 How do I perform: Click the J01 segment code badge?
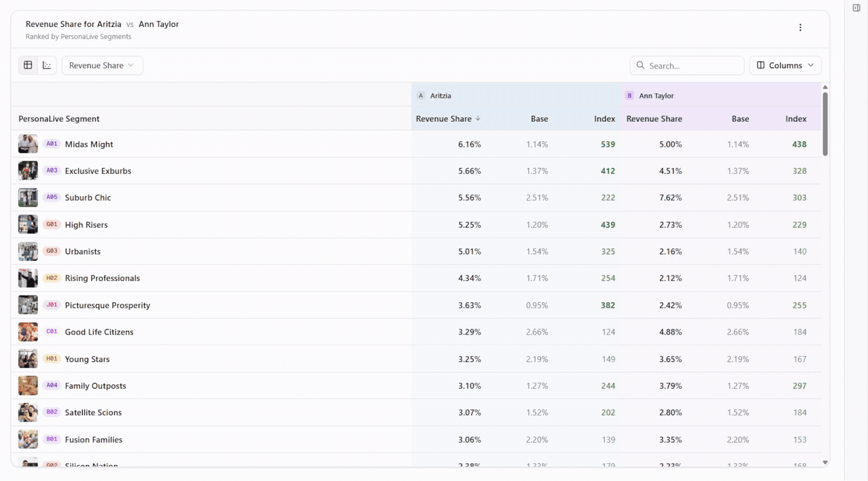click(52, 305)
